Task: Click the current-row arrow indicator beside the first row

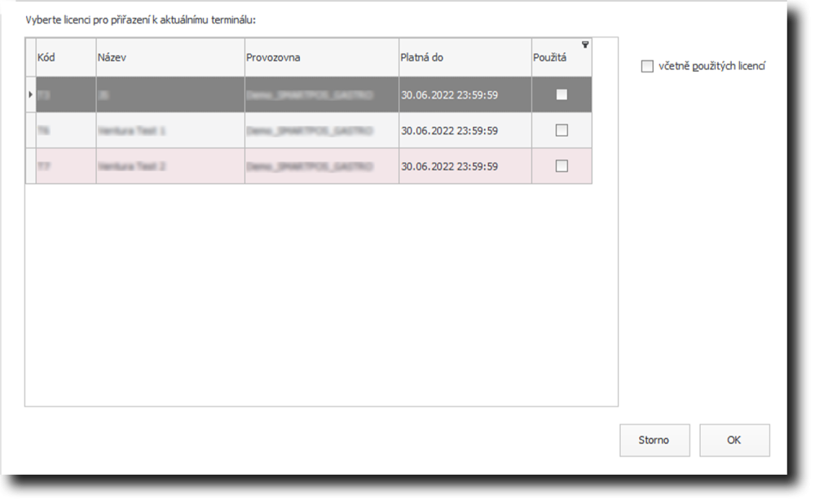Action: coord(30,94)
